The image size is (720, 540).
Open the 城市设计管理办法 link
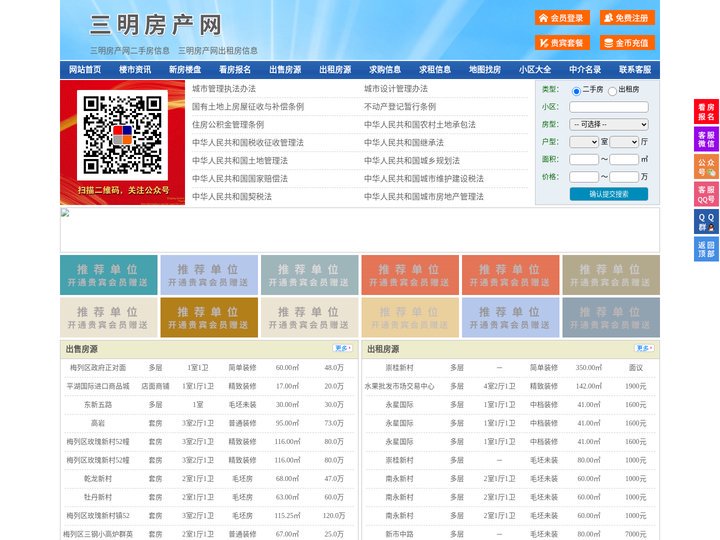point(396,89)
